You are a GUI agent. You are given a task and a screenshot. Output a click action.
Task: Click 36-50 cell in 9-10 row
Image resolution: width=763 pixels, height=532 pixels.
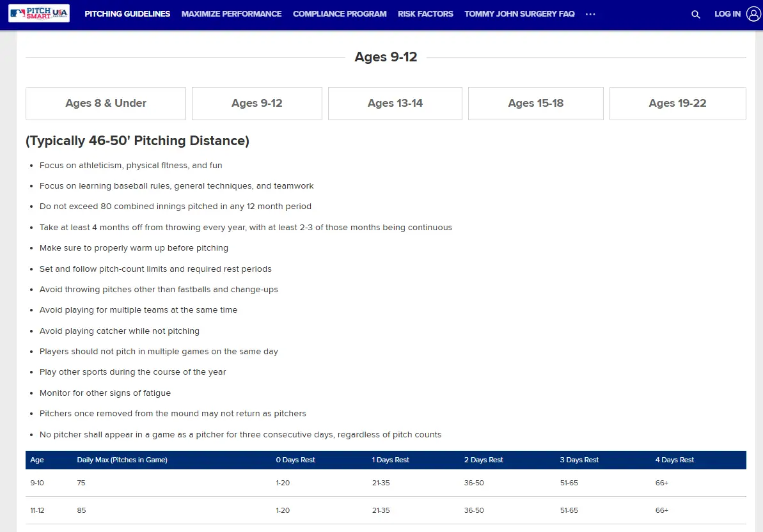(474, 483)
